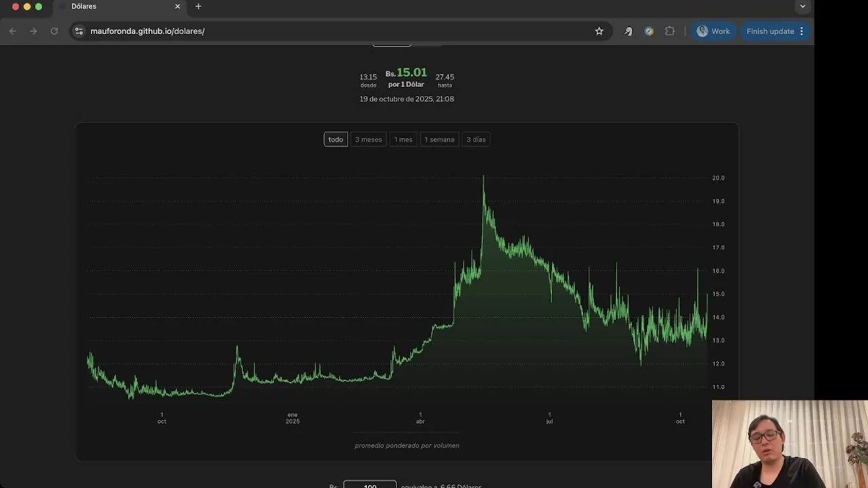Select the '3 días' time range
The image size is (868, 488).
pyautogui.click(x=476, y=140)
